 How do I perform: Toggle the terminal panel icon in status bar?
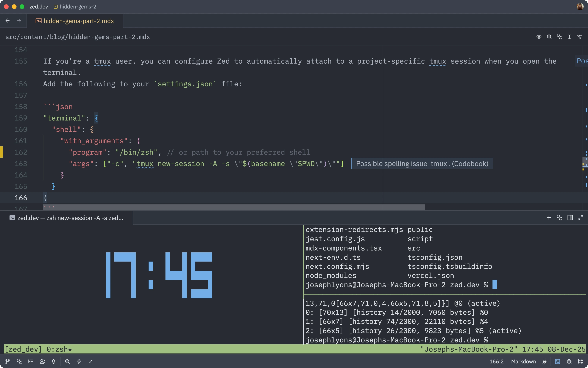point(557,362)
